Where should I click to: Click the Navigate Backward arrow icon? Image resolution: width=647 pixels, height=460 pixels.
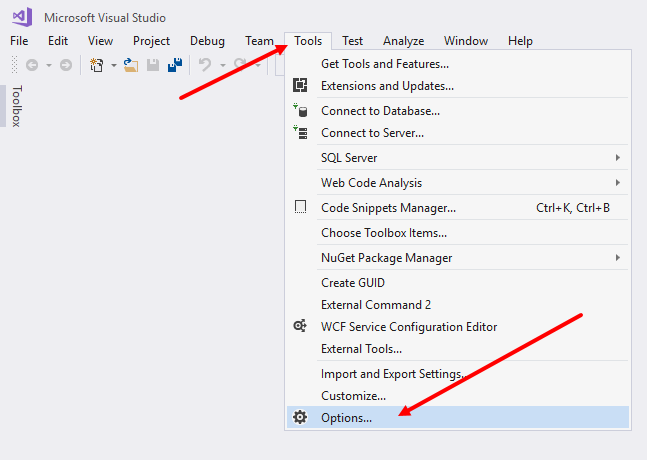32,65
